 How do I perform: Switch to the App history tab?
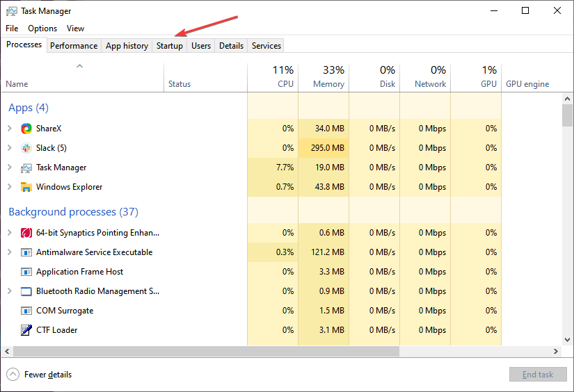pos(127,46)
